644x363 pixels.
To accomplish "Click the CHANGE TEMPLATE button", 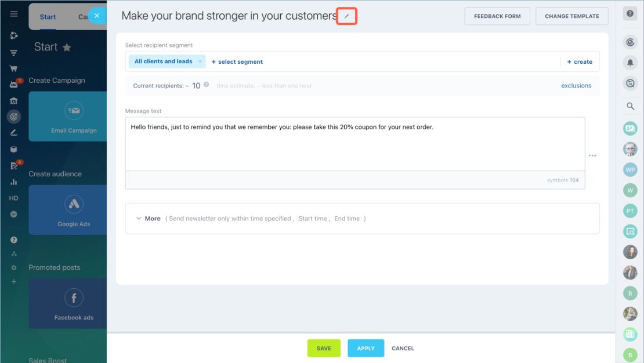I will click(571, 16).
